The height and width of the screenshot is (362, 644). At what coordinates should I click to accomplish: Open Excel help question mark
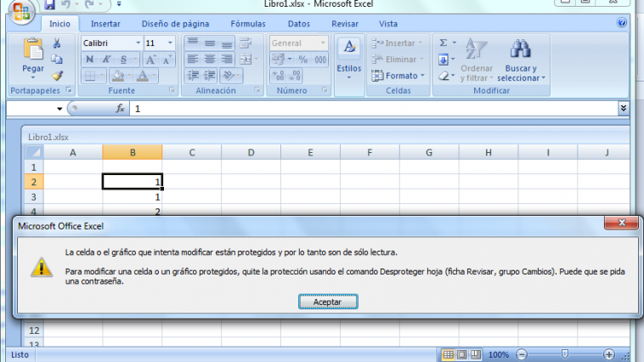[621, 23]
